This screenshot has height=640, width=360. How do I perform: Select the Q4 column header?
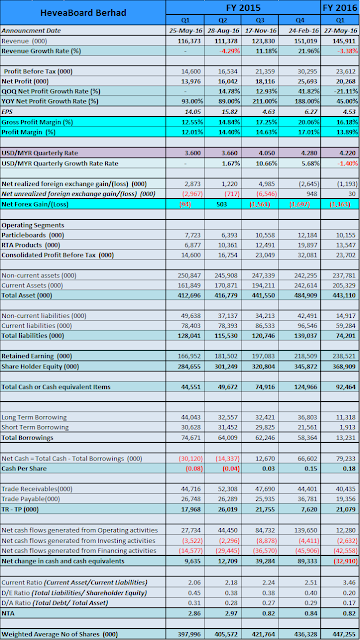coord(299,20)
